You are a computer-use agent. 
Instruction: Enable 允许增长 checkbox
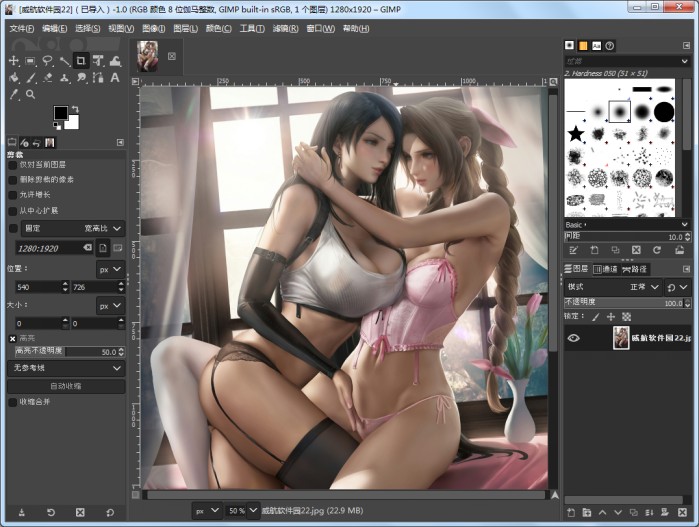pyautogui.click(x=13, y=195)
